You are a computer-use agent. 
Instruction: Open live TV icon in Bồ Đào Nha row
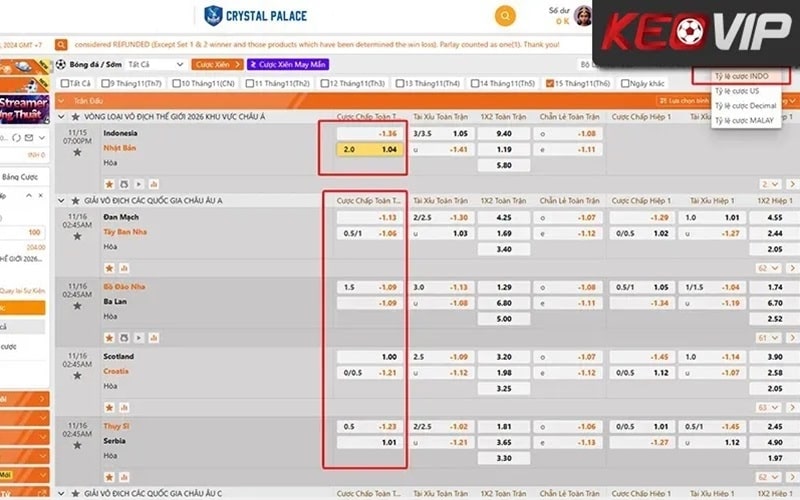124,338
